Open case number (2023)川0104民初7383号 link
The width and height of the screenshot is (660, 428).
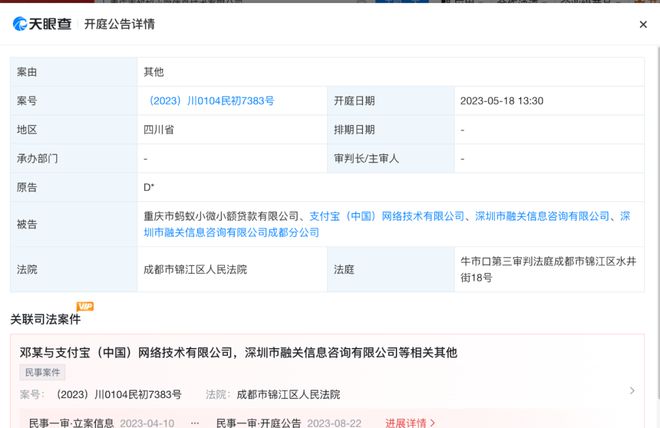[209, 101]
